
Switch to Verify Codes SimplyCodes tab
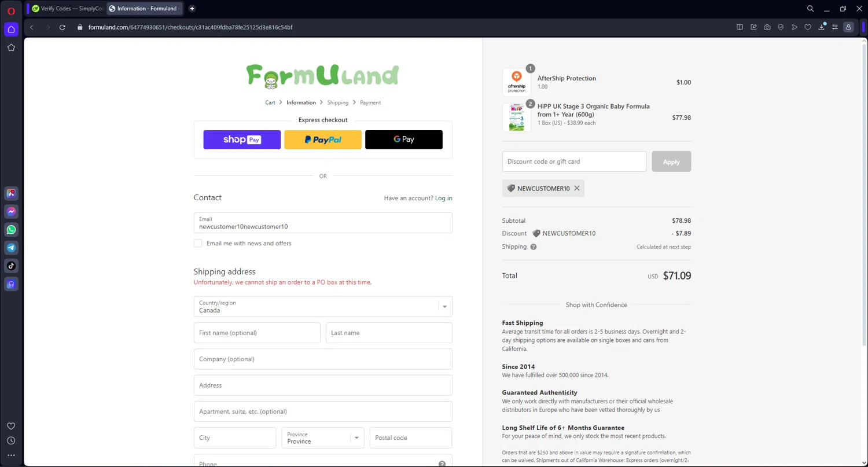[x=67, y=9]
